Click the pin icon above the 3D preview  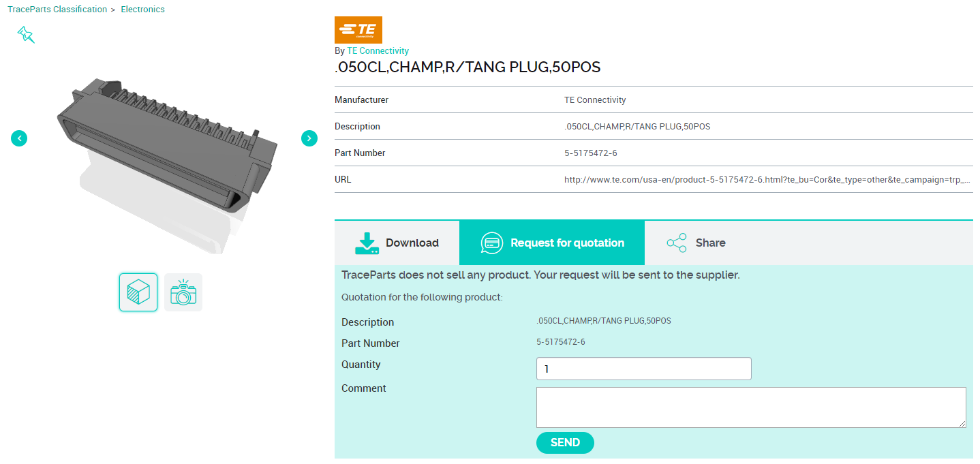click(x=26, y=35)
